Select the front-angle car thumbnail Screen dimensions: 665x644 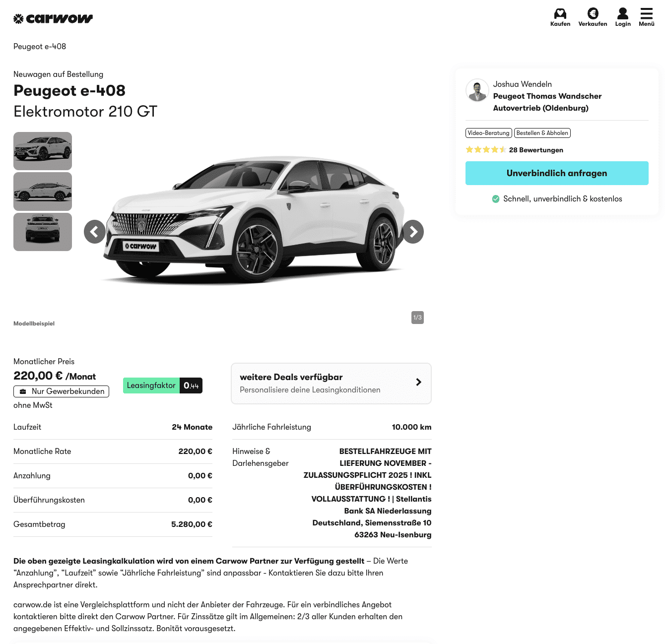pyautogui.click(x=43, y=151)
